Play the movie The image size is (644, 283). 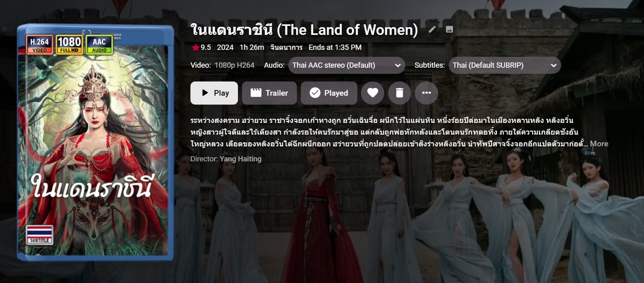214,93
